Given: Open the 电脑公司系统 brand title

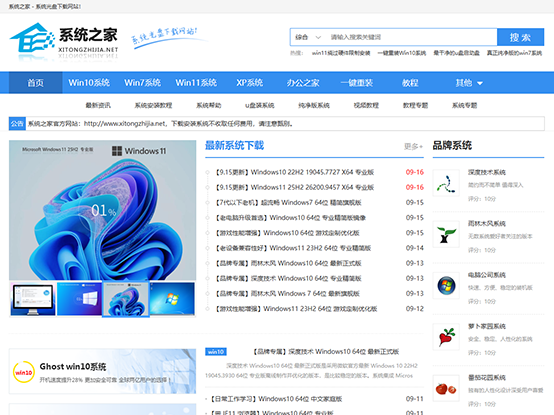Looking at the screenshot, I should [x=487, y=275].
